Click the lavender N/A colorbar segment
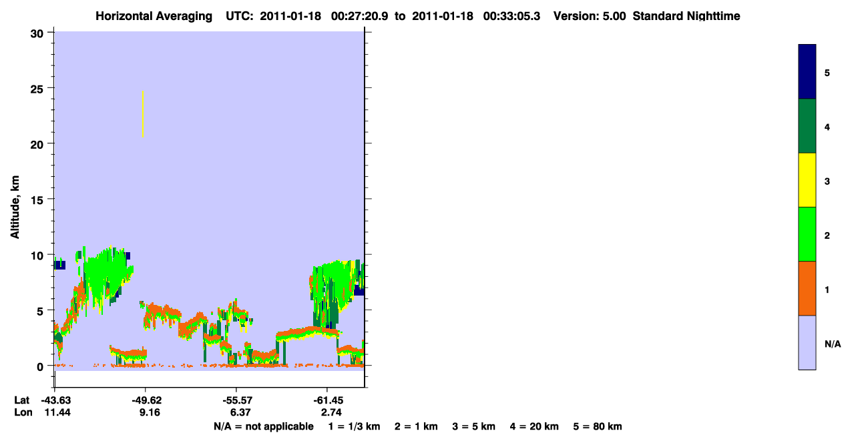868x445 pixels. [x=807, y=342]
